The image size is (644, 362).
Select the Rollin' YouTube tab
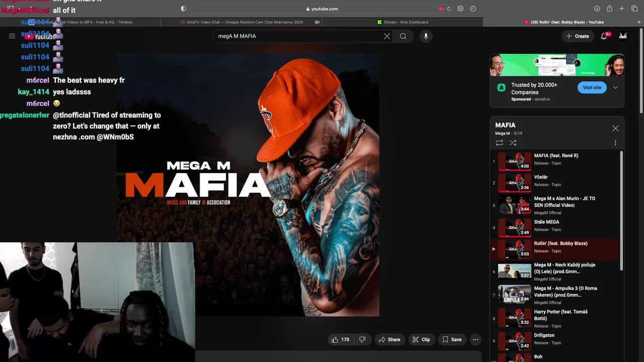563,22
